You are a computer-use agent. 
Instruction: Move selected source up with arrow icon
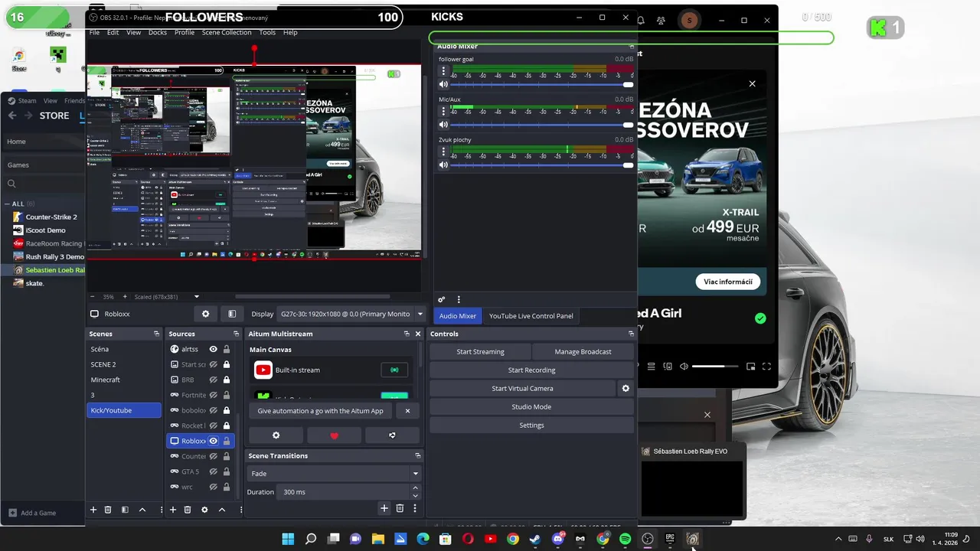(222, 510)
